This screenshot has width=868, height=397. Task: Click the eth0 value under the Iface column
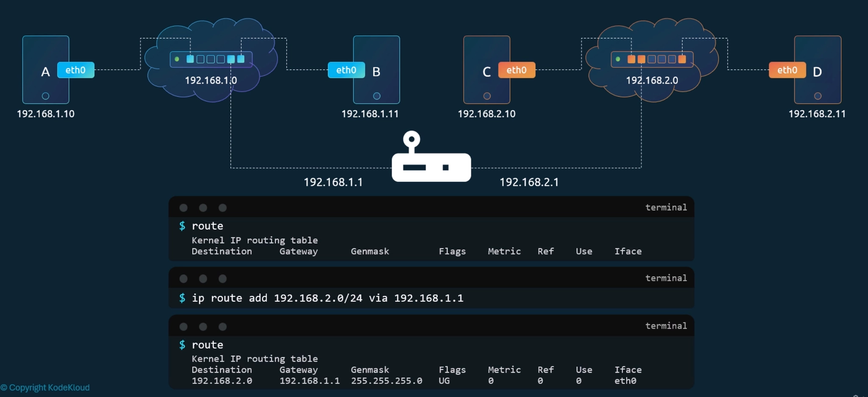tap(625, 381)
